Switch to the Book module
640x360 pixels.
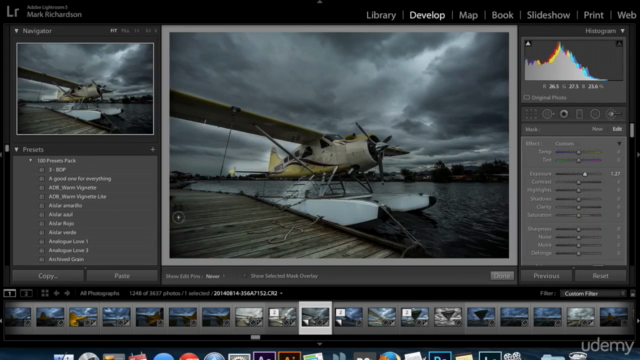tap(502, 15)
